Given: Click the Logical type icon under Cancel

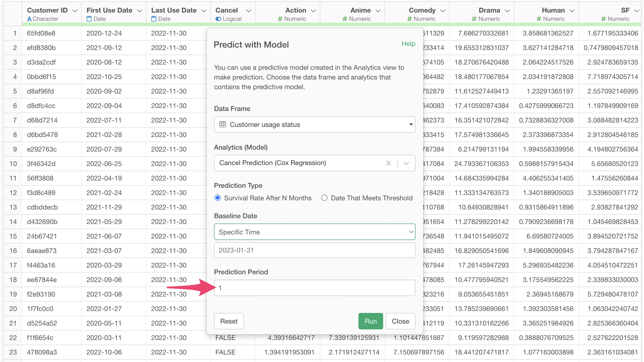Looking at the screenshot, I should coord(218,19).
